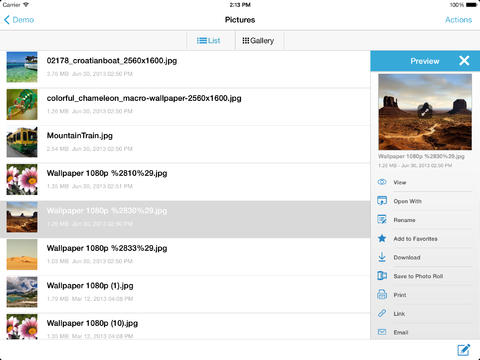Select Wallpaper 1080p (10).jpg file name
The width and height of the screenshot is (480, 360).
92,323
